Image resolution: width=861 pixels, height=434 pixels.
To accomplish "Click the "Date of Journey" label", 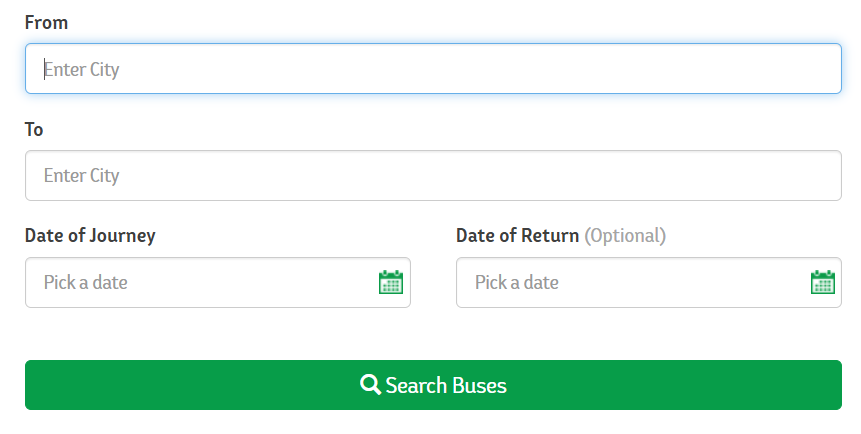I will (90, 236).
